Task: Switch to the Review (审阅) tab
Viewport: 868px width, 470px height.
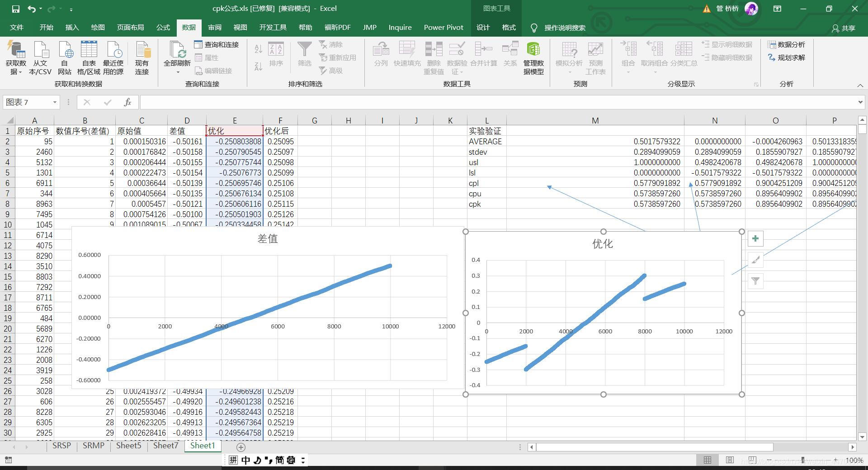Action: click(215, 28)
